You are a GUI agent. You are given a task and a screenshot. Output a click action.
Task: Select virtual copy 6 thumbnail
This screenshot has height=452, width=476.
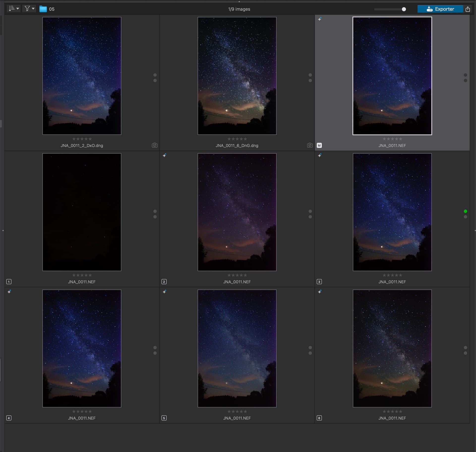392,348
